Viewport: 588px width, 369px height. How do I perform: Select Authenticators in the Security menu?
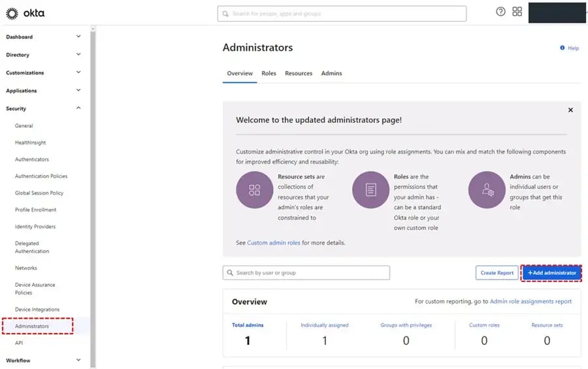(32, 159)
